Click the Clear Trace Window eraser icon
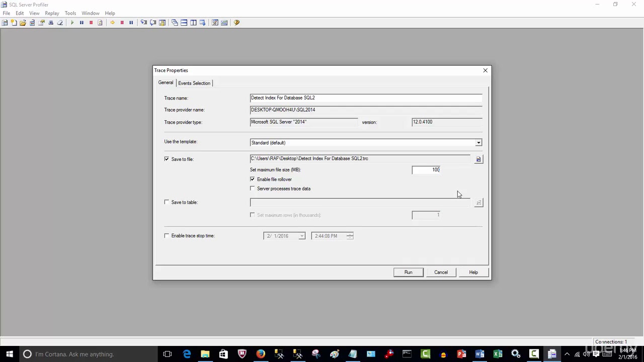 pos(60,23)
